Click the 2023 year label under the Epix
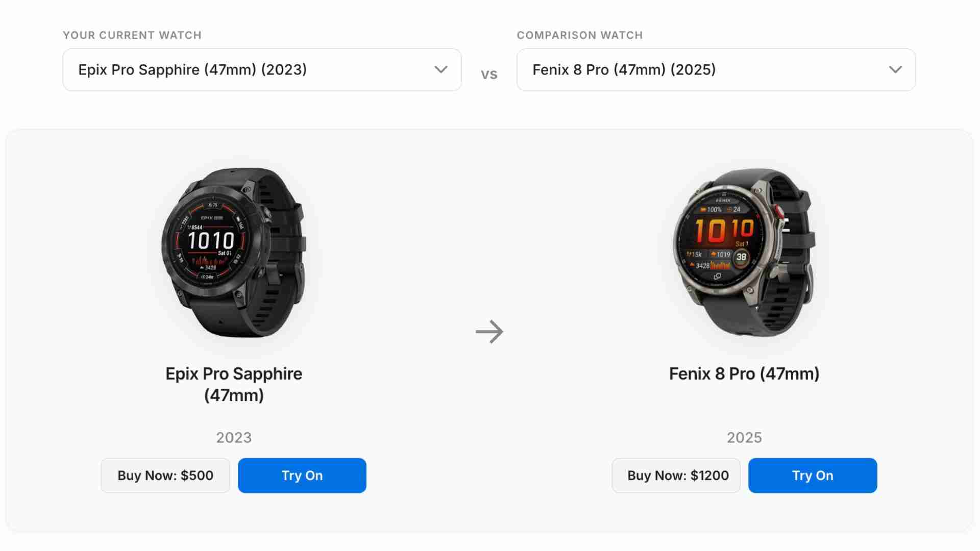The height and width of the screenshot is (551, 980). [233, 437]
